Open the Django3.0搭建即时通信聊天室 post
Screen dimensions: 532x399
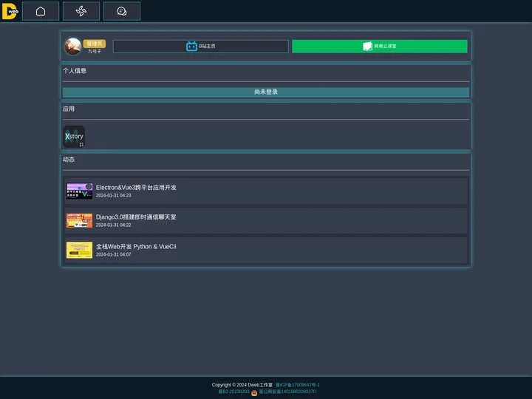(x=266, y=220)
